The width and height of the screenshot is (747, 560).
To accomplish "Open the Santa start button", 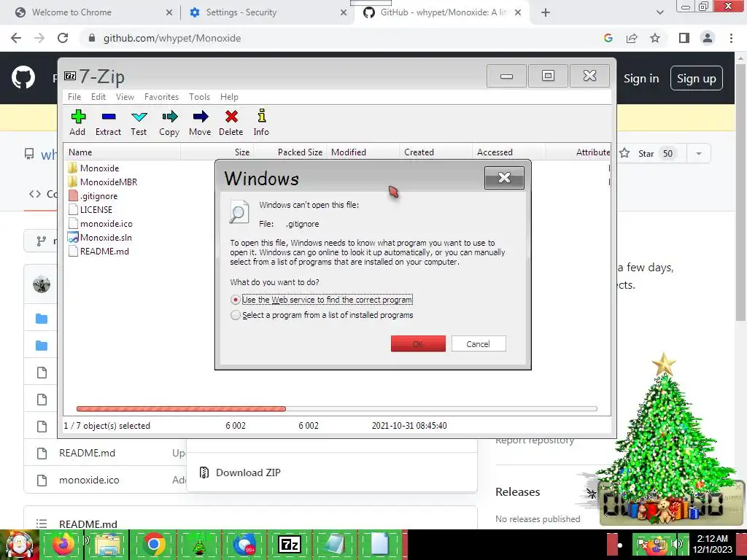I will (x=20, y=545).
